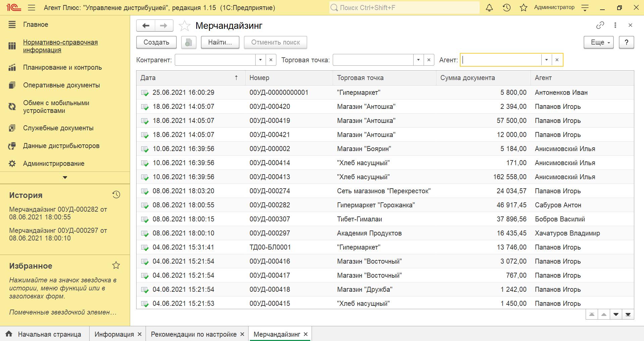
Task: Open history entry Мерчандайзинг 00УД-000297
Action: [58, 234]
